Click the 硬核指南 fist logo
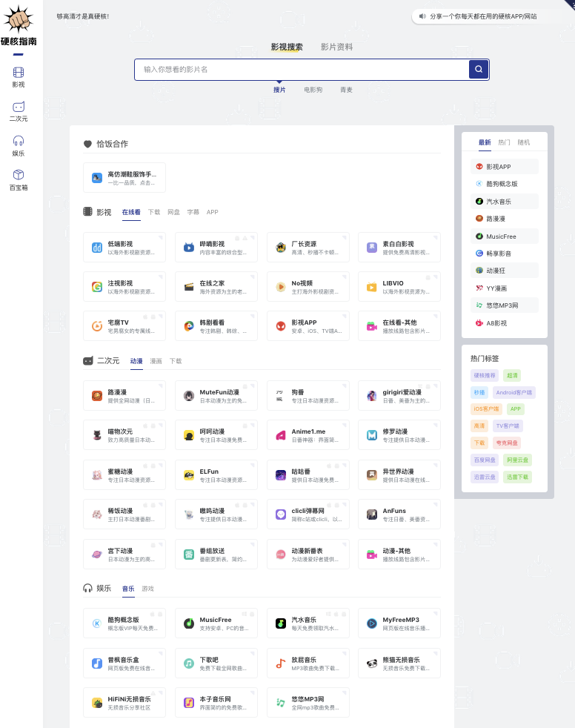Screen dimensions: 575x728 pyautogui.click(x=19, y=25)
